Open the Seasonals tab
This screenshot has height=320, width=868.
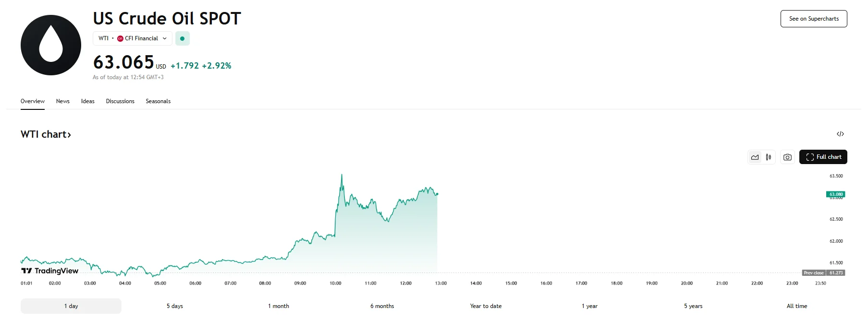point(158,101)
